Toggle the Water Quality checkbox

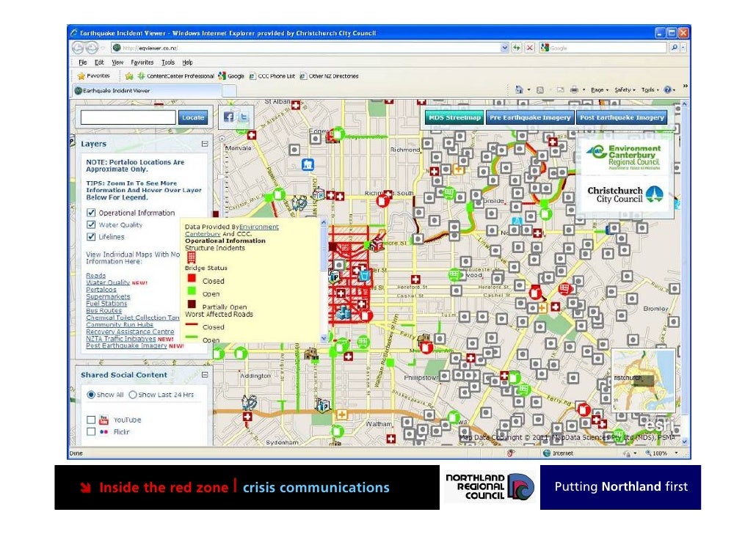tap(90, 224)
